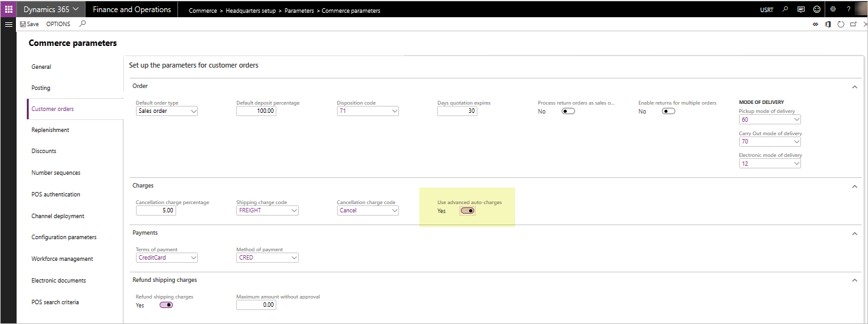Toggle Refund shipping charges switch
The height and width of the screenshot is (324, 868).
166,305
